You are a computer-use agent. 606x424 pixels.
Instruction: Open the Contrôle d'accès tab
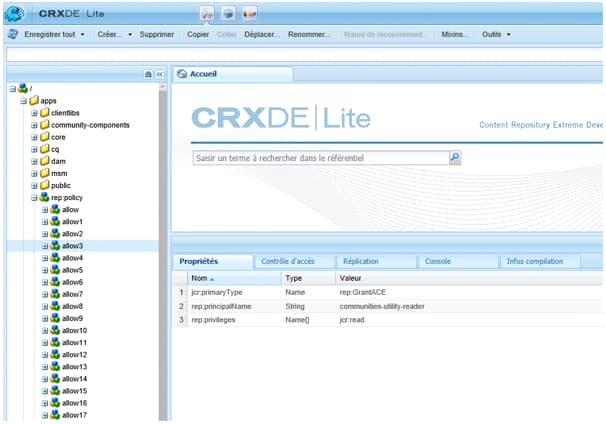pyautogui.click(x=294, y=261)
